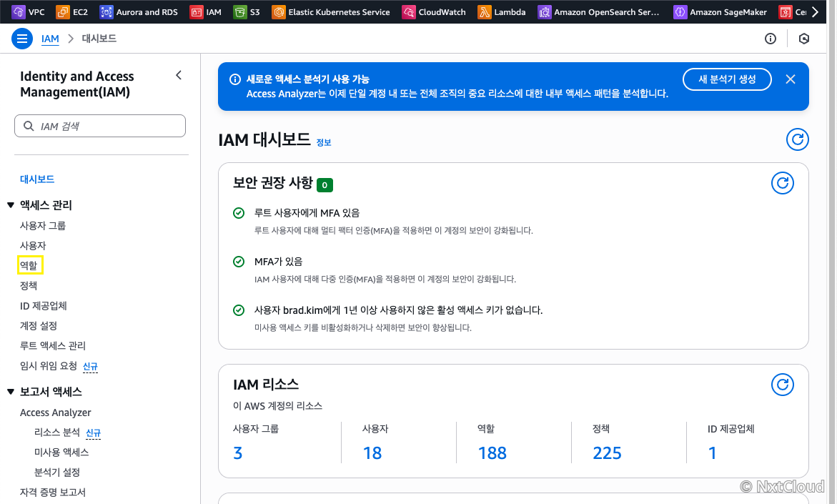Collapse the 액세스 관리 section triangle
The image size is (837, 504).
tap(11, 205)
